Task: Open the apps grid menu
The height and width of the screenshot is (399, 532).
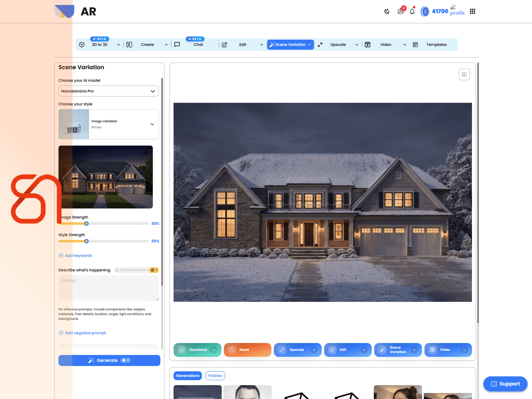Action: pos(473,11)
